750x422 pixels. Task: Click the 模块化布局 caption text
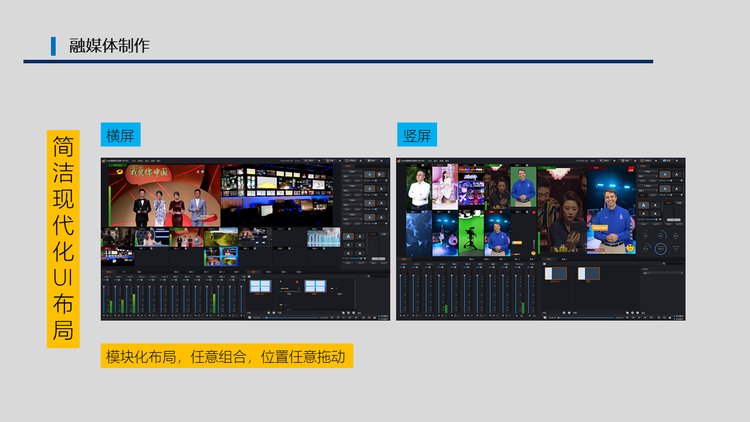click(x=230, y=356)
